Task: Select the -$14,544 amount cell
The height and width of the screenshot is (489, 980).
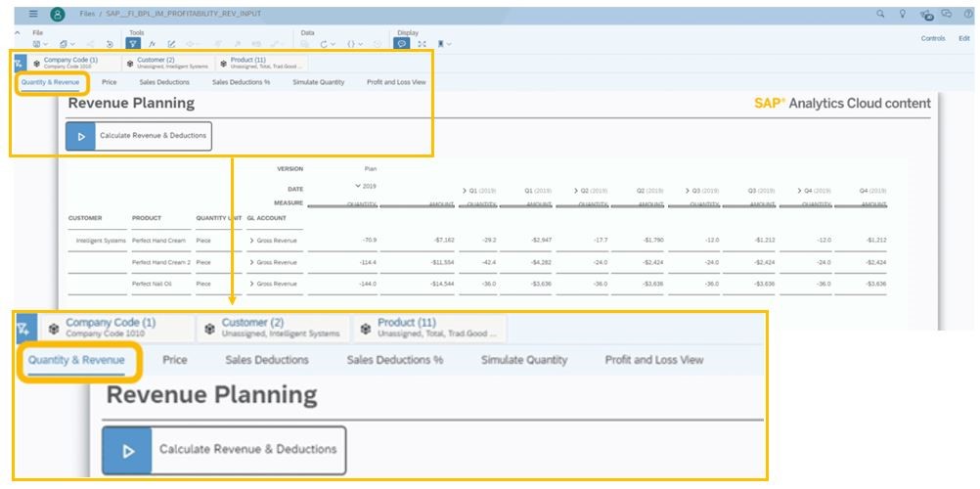Action: click(441, 284)
